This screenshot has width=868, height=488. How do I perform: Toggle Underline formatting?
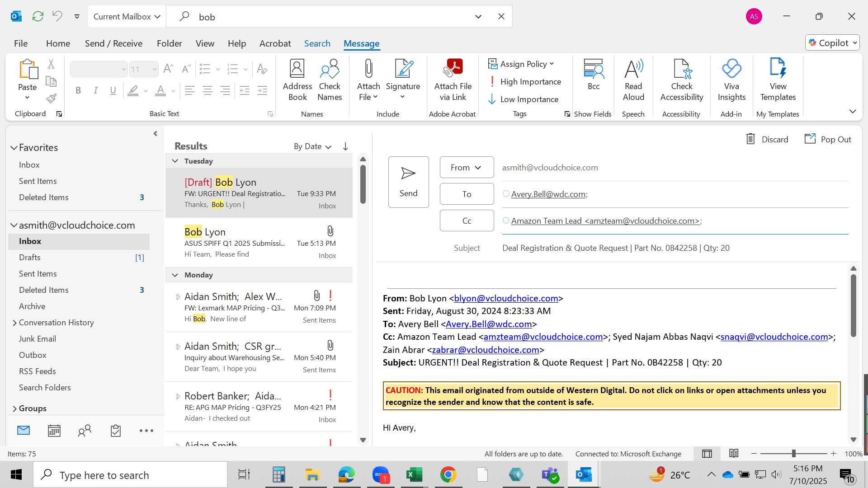(x=113, y=91)
